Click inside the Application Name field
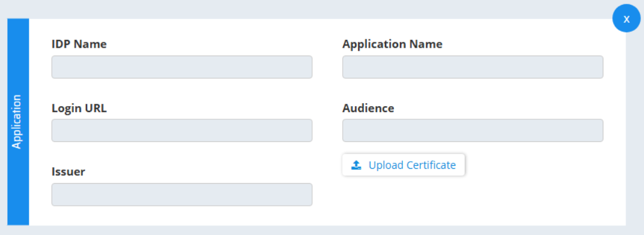Image resolution: width=644 pixels, height=235 pixels. coord(473,67)
